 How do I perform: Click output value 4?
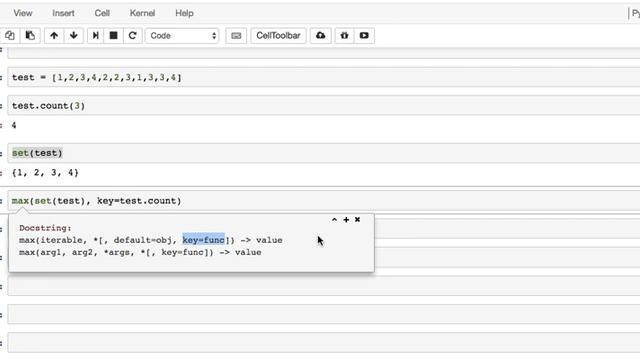point(14,125)
